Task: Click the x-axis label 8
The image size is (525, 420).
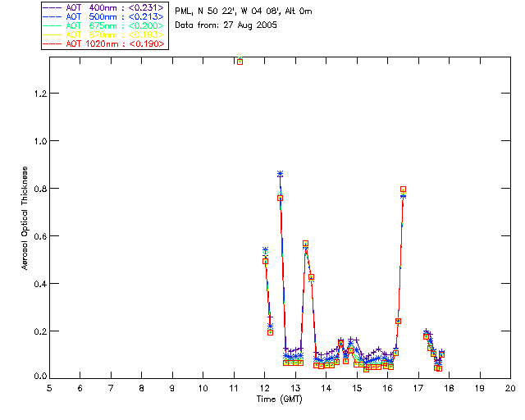Action: coord(142,388)
